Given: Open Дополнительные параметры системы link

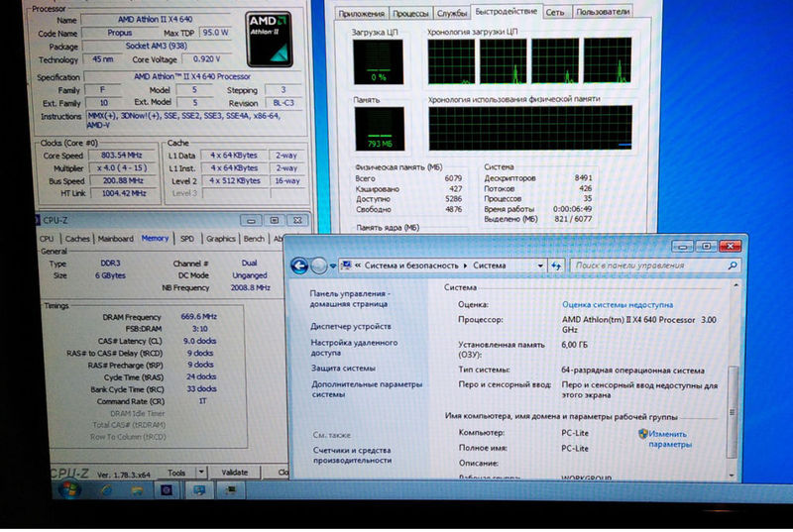Looking at the screenshot, I should [367, 389].
